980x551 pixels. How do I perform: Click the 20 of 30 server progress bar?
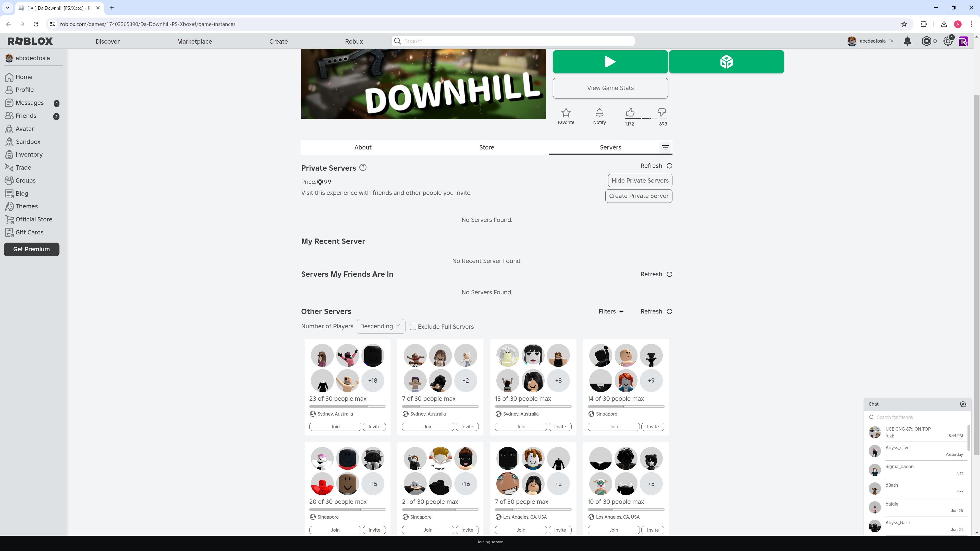point(347,510)
